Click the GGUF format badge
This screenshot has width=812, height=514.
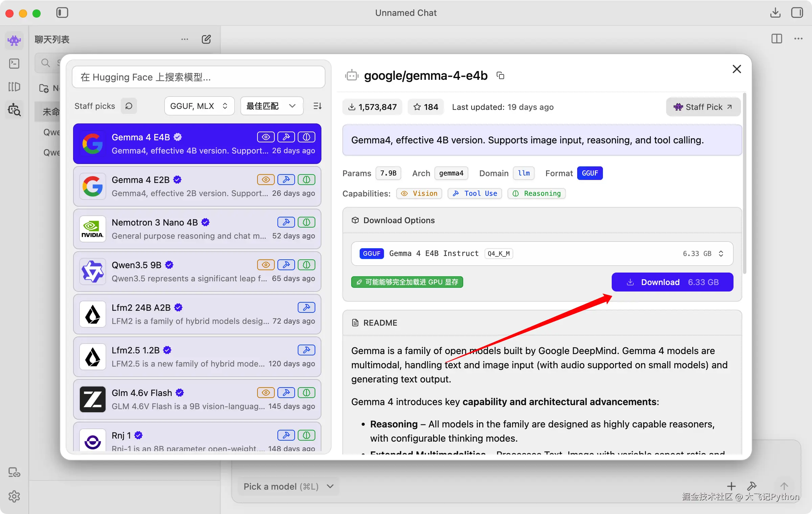590,173
